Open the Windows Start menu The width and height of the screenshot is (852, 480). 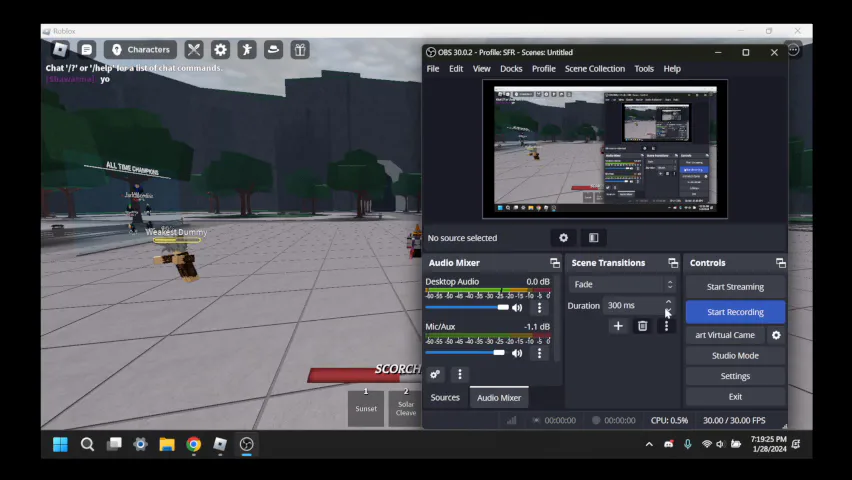click(60, 444)
